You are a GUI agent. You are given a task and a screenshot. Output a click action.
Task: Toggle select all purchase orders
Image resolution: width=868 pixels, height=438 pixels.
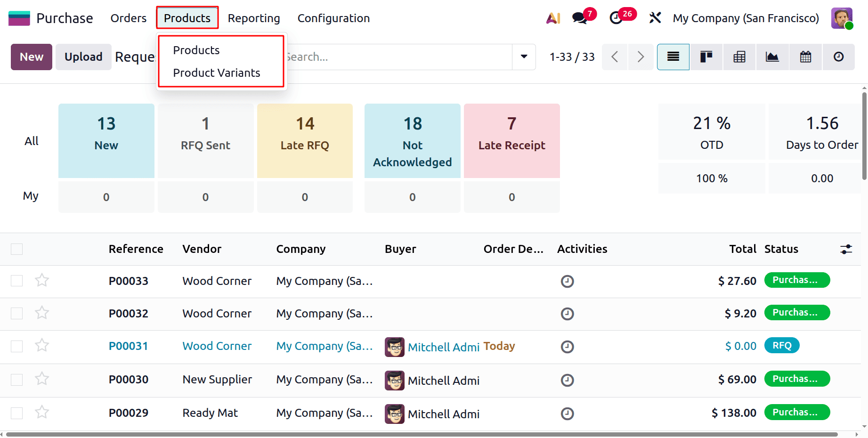tap(16, 249)
